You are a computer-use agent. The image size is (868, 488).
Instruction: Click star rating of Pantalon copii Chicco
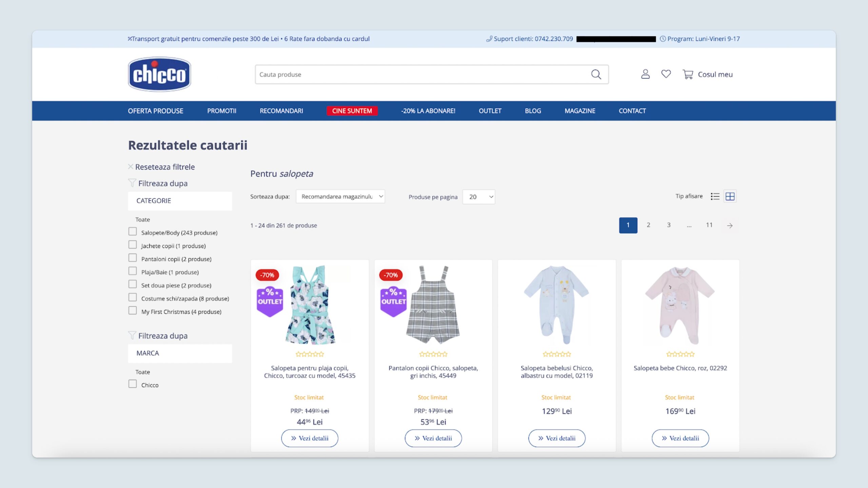click(x=433, y=354)
